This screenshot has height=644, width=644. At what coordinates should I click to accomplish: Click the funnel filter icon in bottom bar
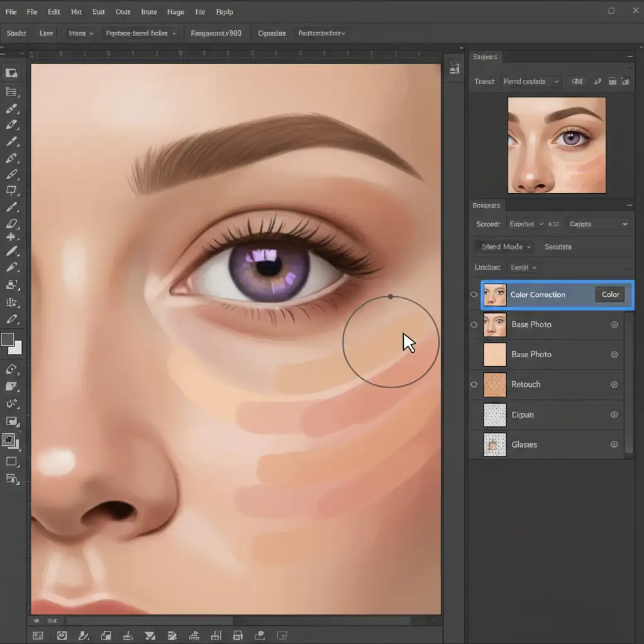[150, 635]
